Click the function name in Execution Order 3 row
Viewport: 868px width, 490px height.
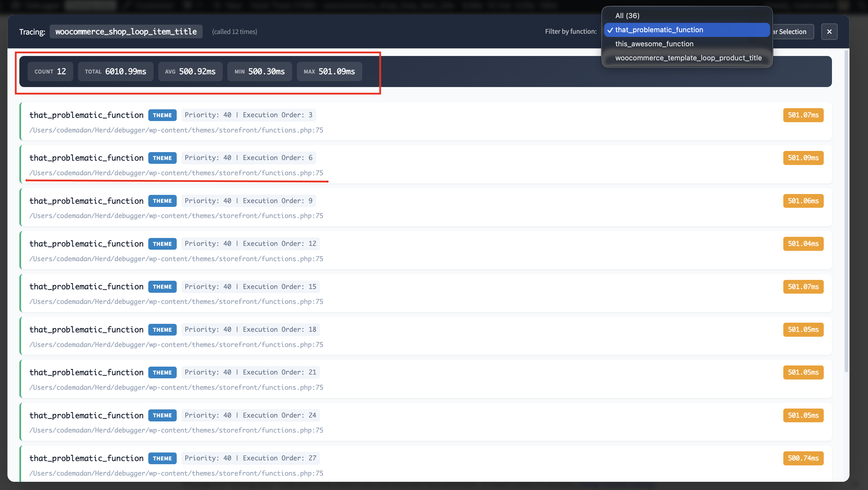coord(86,115)
